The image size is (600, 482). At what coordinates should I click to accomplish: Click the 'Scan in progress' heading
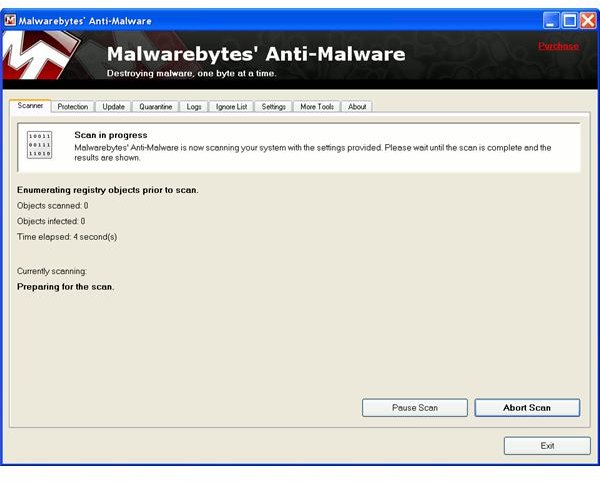(111, 135)
